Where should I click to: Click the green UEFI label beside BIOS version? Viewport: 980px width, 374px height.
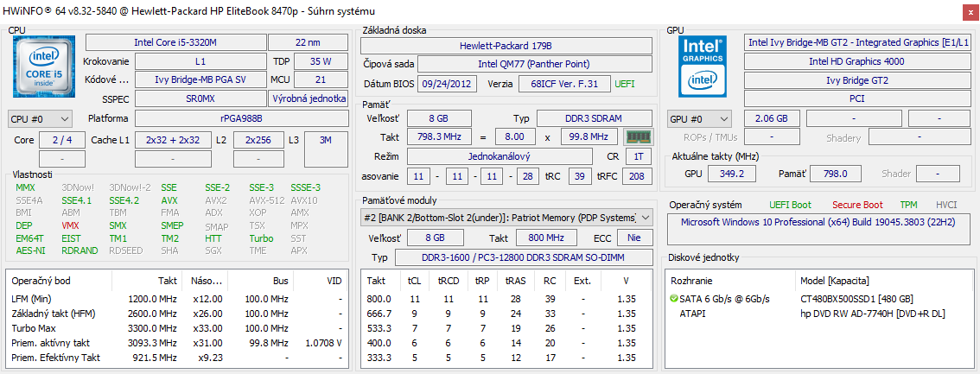pos(624,84)
